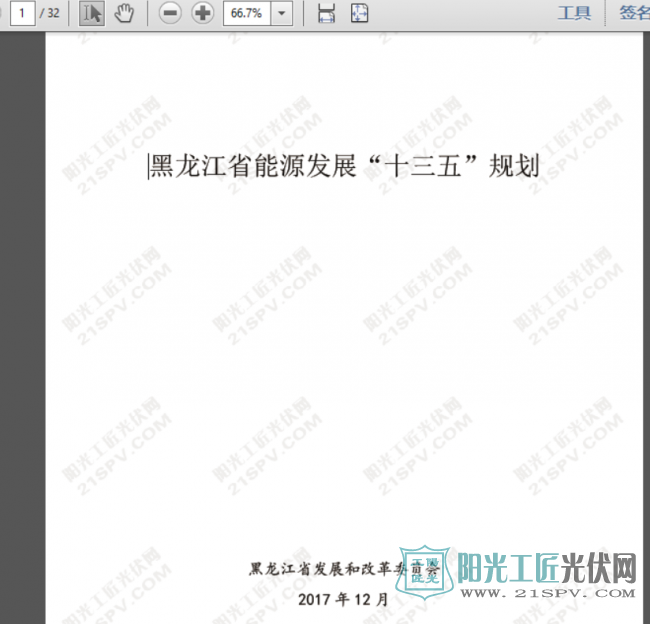650x624 pixels.
Task: Switch to the Hand pan tool
Action: [x=123, y=13]
